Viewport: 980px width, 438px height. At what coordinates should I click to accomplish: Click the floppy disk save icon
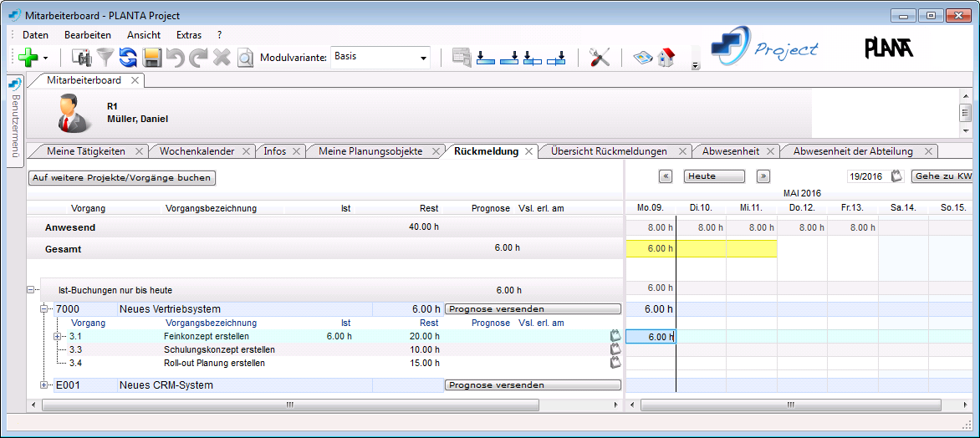click(x=152, y=58)
